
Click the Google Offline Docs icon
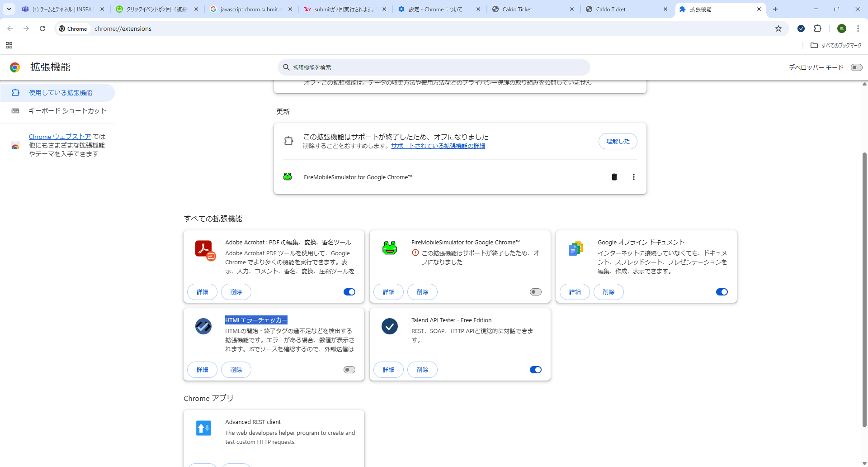tap(576, 248)
